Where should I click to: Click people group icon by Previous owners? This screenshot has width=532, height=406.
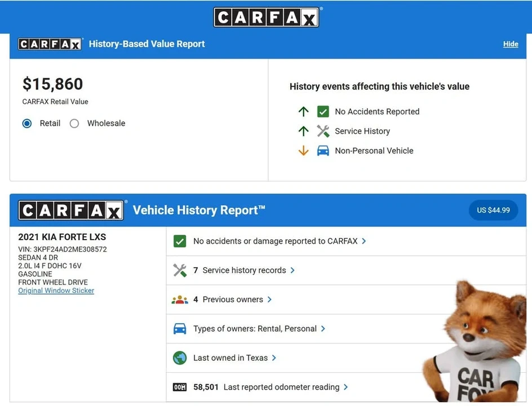point(180,299)
